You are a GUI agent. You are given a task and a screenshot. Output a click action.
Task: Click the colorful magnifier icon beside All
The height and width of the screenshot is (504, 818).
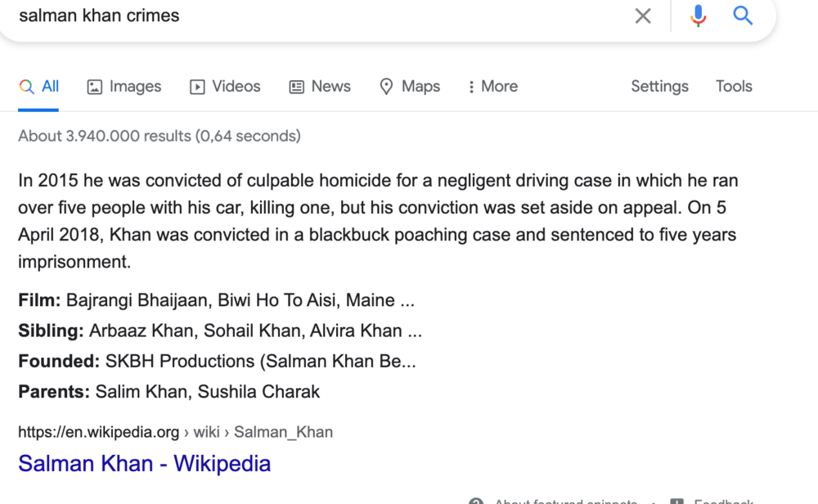pyautogui.click(x=26, y=87)
